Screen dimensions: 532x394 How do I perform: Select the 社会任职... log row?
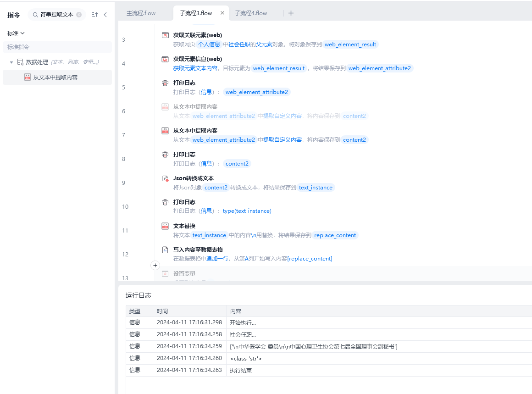[x=329, y=335]
